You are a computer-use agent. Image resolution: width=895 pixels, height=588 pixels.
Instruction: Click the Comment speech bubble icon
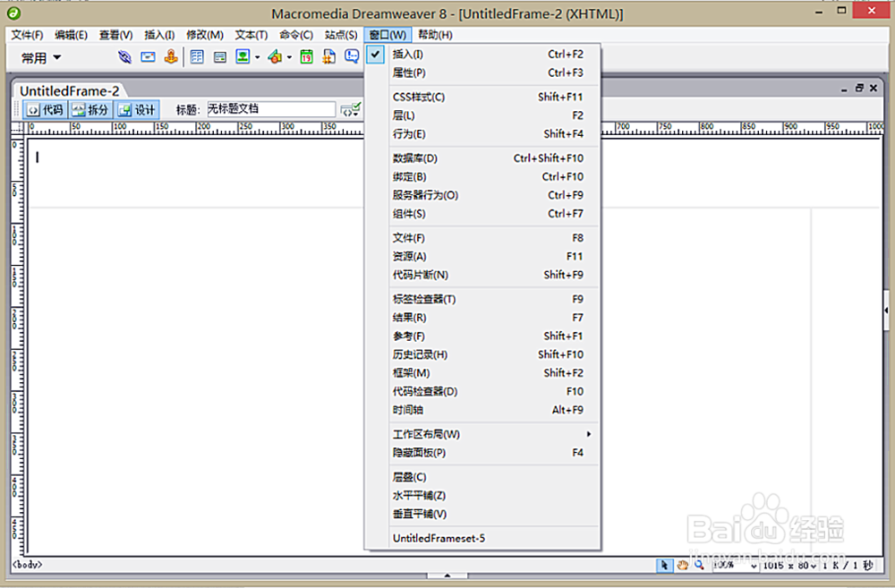(x=352, y=57)
